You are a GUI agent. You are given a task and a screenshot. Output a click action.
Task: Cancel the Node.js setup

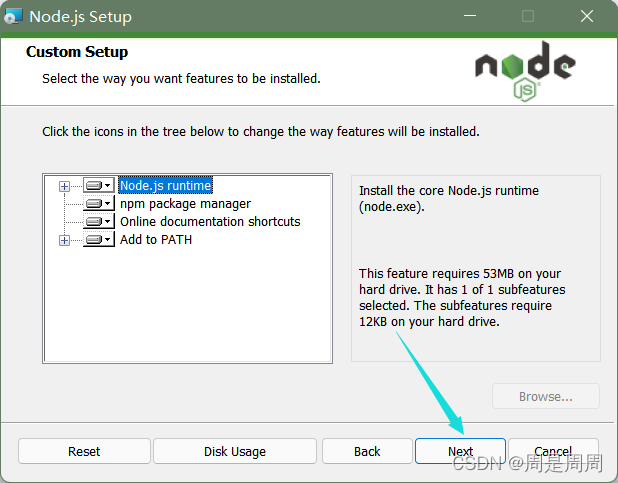point(553,451)
